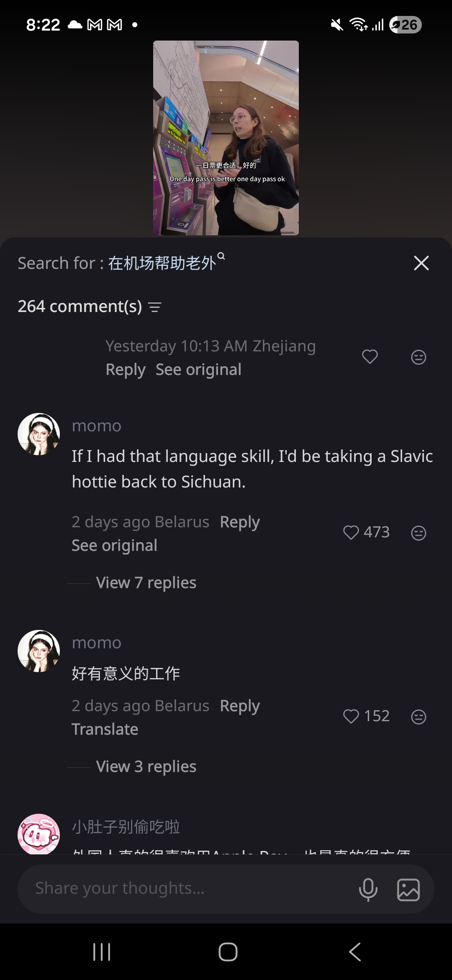Tap the microphone icon to record a comment
The image size is (452, 980).
(x=368, y=889)
